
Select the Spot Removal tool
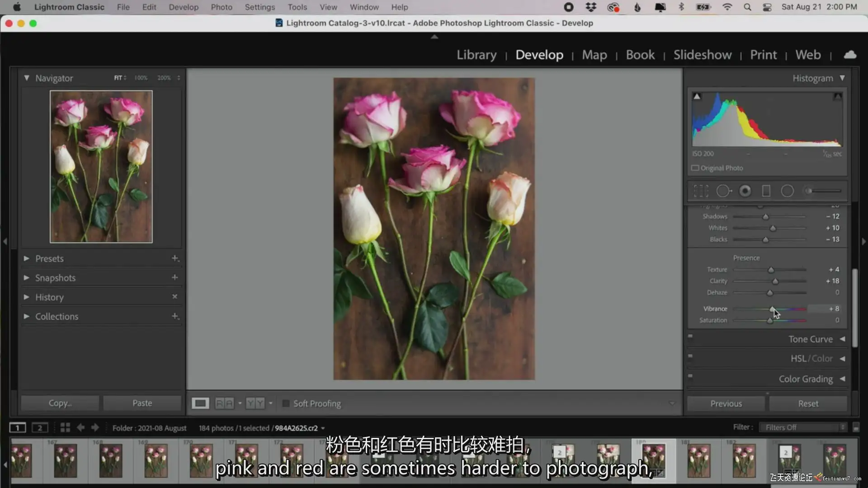(723, 191)
